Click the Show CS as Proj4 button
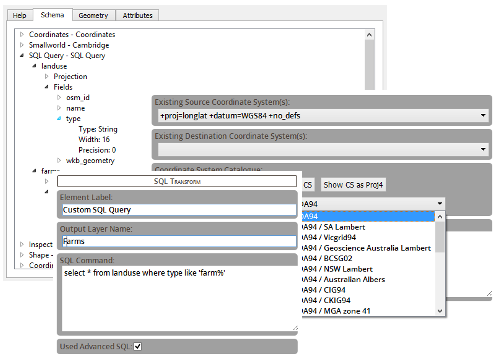The width and height of the screenshot is (500, 364). [x=353, y=185]
